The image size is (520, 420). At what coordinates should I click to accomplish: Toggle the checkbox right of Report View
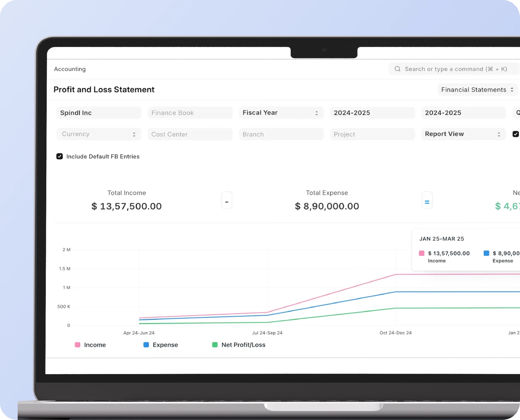515,134
